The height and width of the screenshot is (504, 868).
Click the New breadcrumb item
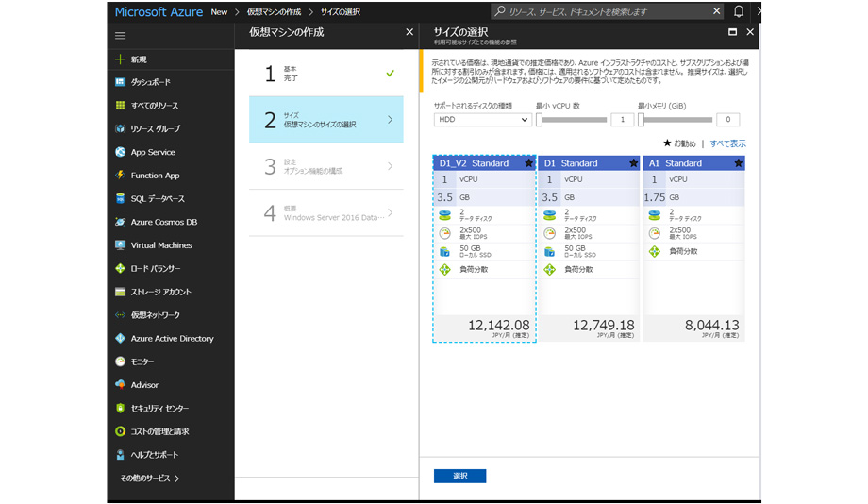pyautogui.click(x=219, y=12)
